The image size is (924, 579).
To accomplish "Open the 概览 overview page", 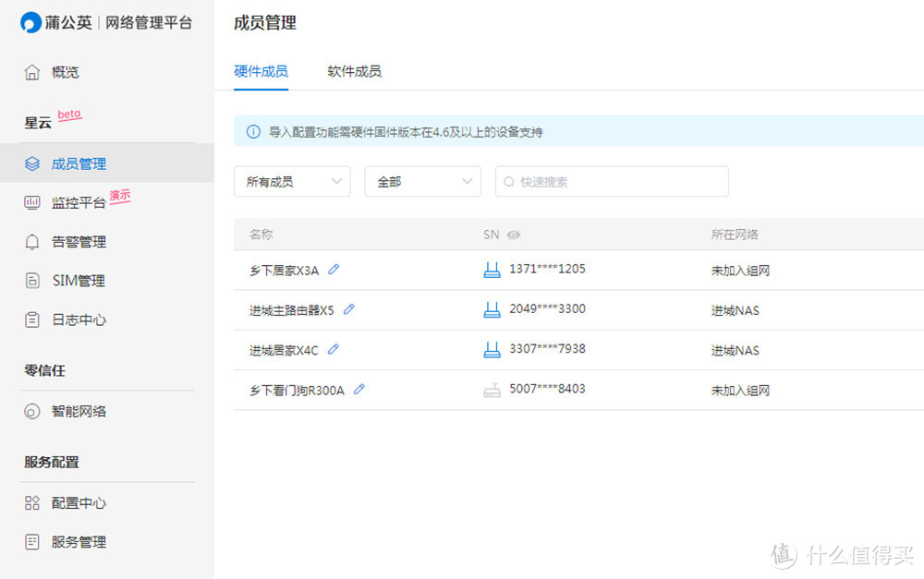I will (x=65, y=72).
